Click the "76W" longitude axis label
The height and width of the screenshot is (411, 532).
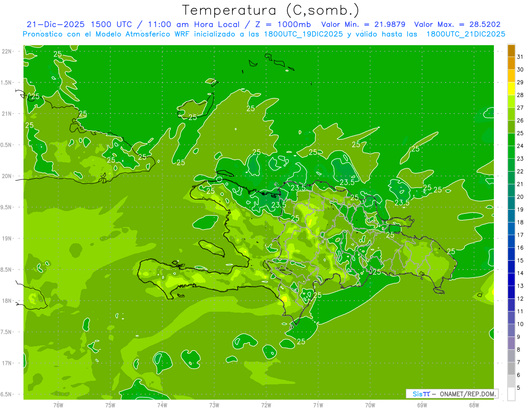pos(58,405)
